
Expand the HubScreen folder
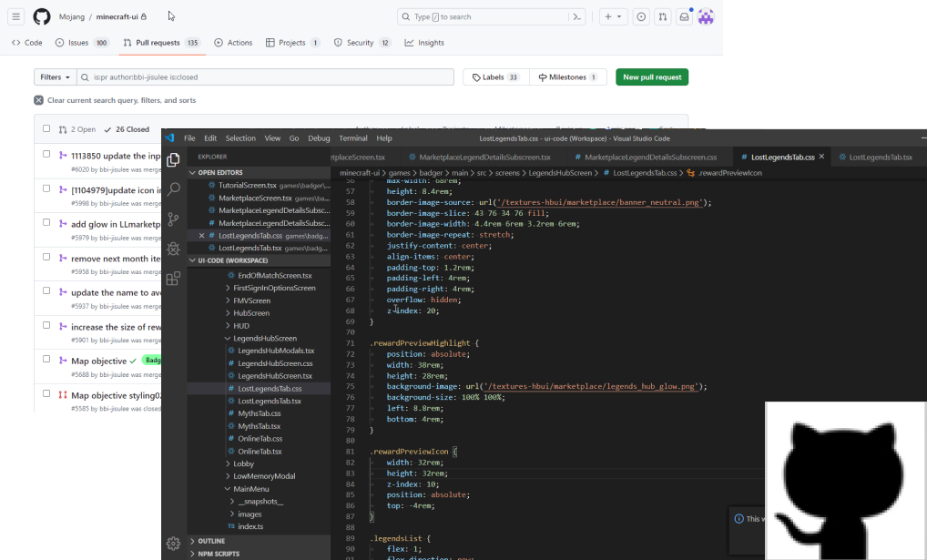(251, 313)
